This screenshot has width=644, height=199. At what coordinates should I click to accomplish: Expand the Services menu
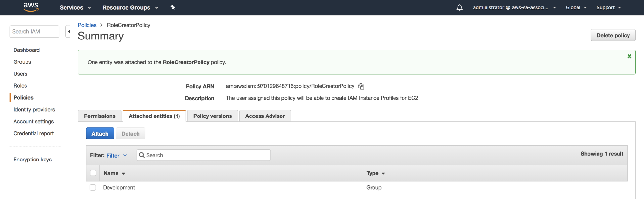coord(75,7)
